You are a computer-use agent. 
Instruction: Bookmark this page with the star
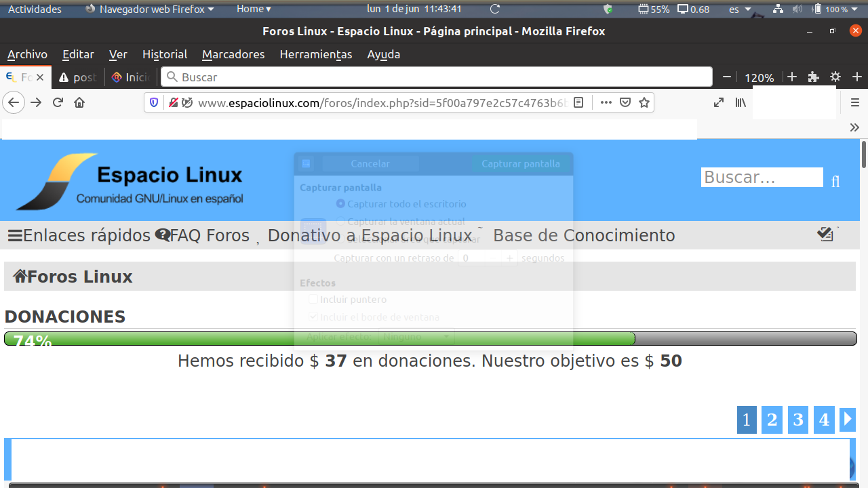pos(644,102)
